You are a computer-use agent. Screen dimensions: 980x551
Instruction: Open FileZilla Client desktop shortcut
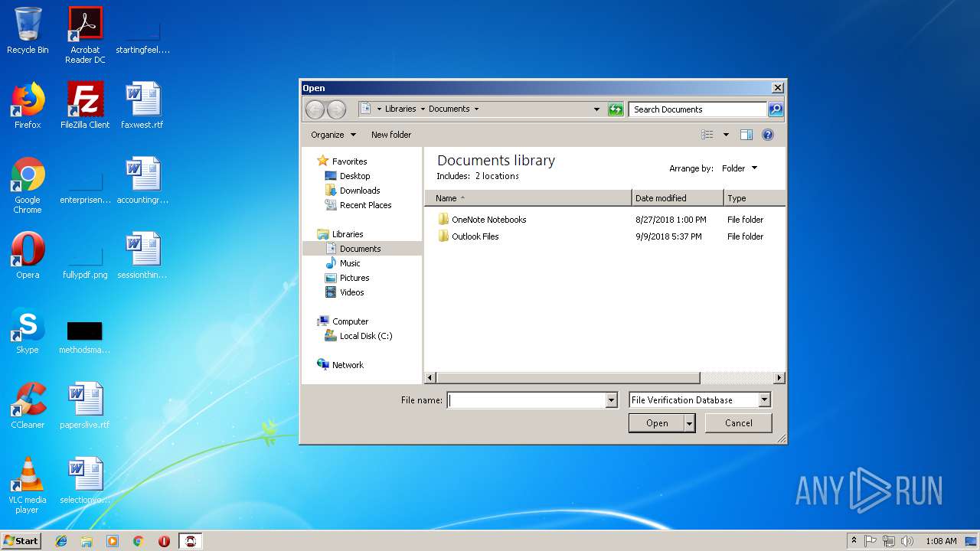(x=85, y=106)
